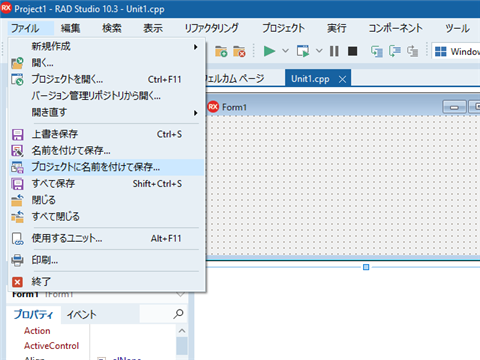480x360 pixels.
Task: Click the save-as icon beside 名前を付けて保存...
Action: [x=17, y=151]
